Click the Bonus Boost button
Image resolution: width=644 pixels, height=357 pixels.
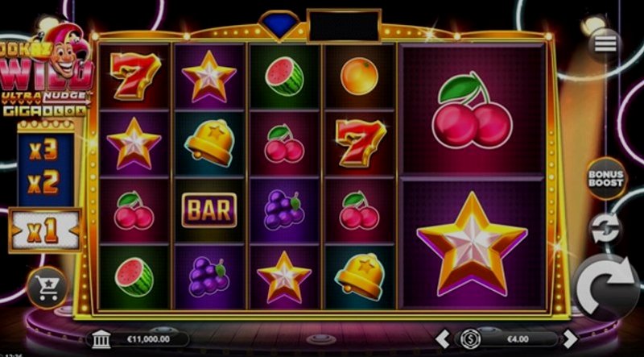coord(606,178)
